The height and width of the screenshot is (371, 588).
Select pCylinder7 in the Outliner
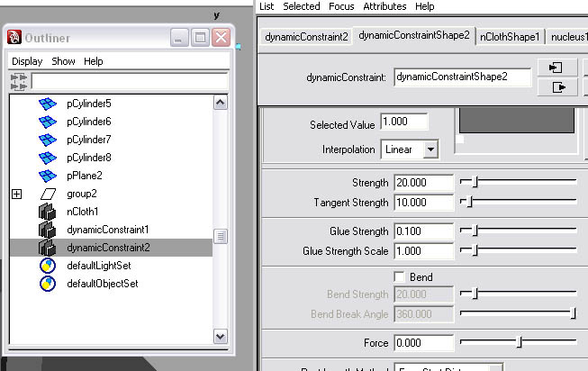pyautogui.click(x=89, y=140)
